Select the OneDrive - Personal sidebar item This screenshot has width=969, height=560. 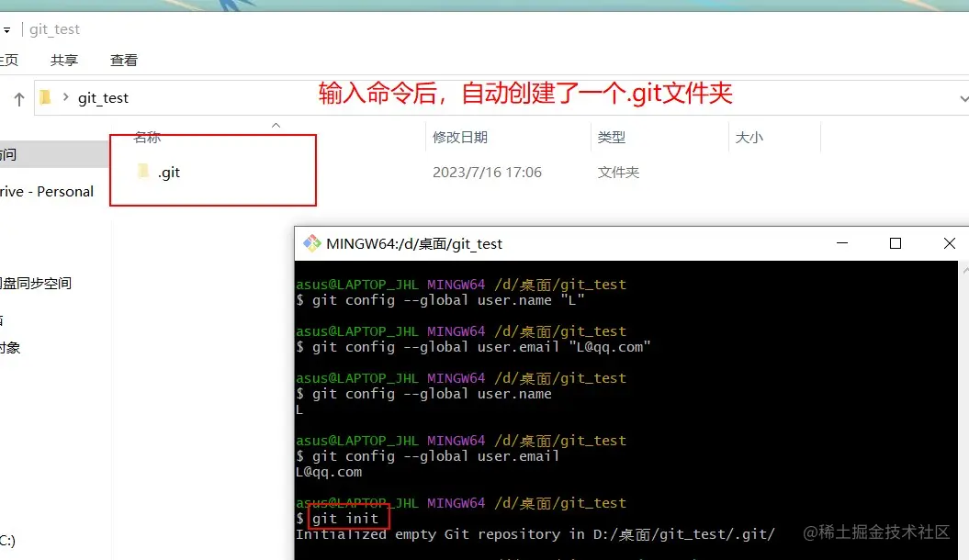[47, 191]
